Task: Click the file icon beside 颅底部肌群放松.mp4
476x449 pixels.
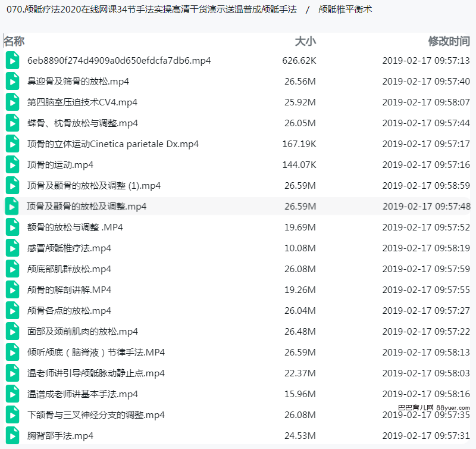Action: (12, 269)
